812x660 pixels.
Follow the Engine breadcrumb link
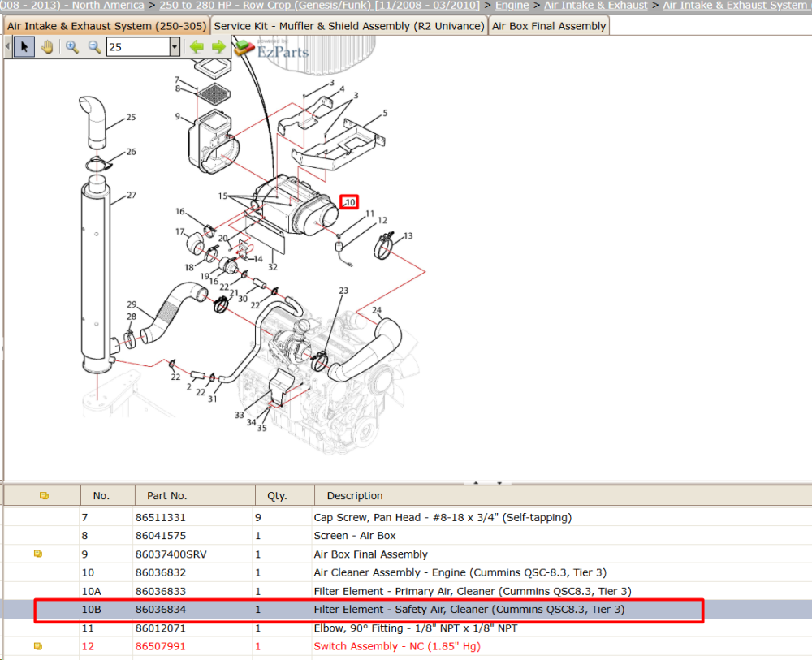(512, 5)
